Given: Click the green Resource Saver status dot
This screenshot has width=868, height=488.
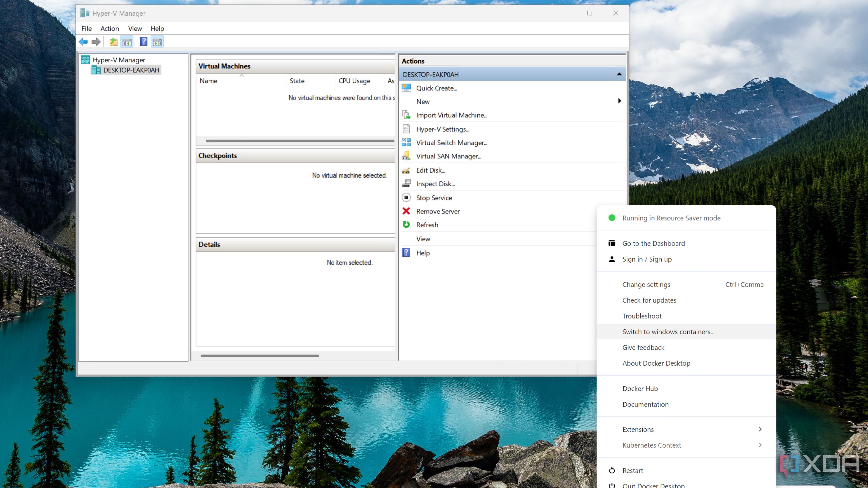Looking at the screenshot, I should tap(612, 218).
